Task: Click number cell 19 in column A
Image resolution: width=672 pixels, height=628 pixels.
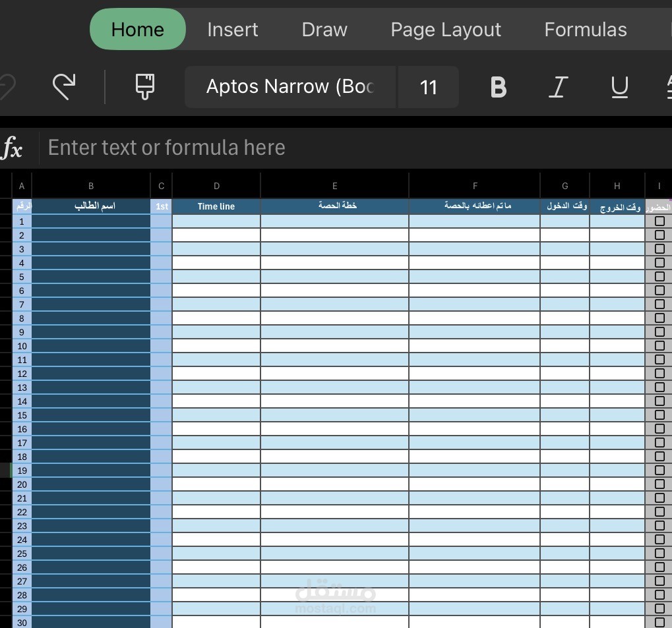Action: tap(22, 471)
